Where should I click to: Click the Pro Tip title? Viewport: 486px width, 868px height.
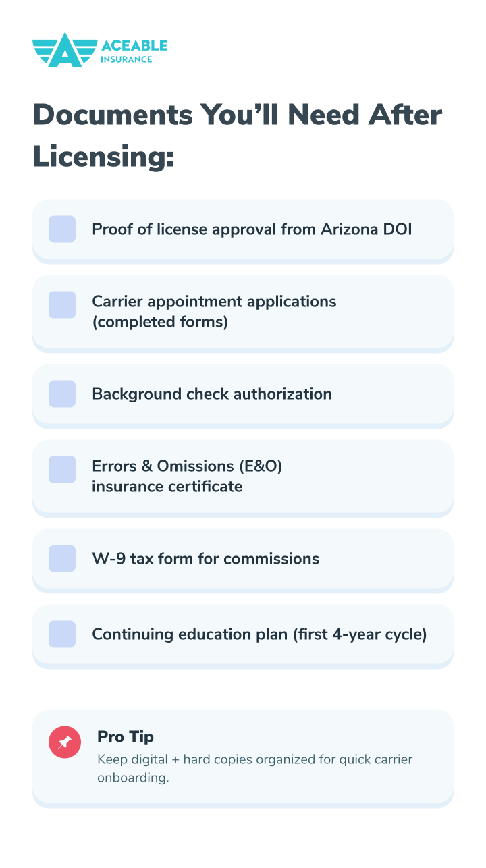pos(126,736)
